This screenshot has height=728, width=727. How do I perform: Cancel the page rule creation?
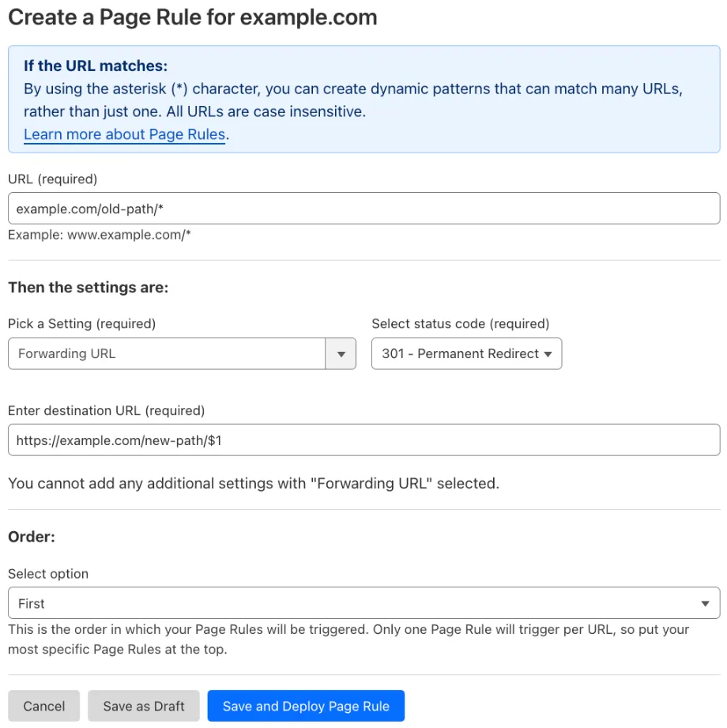click(43, 706)
